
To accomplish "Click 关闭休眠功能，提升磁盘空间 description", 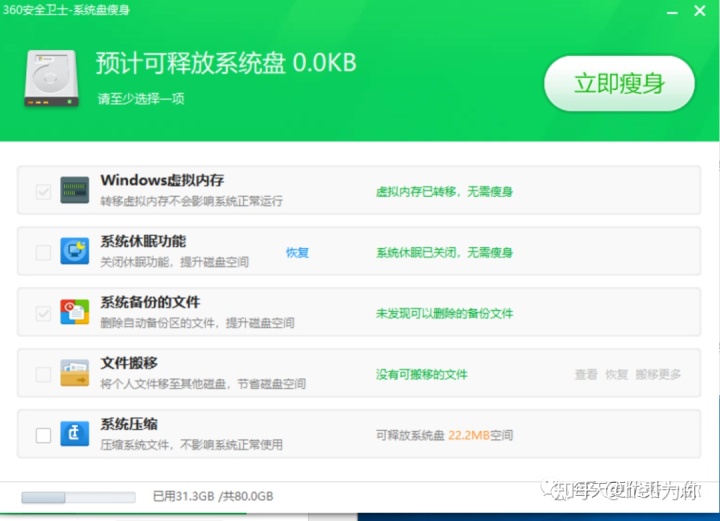I will click(x=174, y=262).
